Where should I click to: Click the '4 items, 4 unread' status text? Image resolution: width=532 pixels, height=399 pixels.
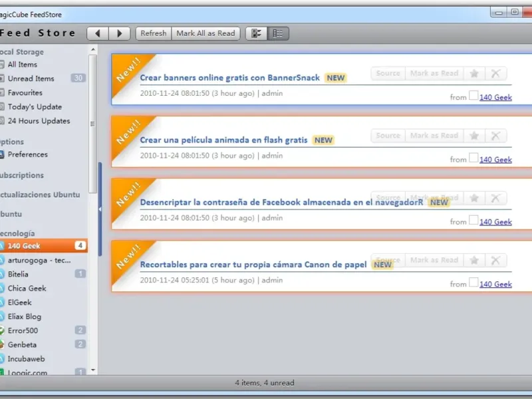pos(265,383)
